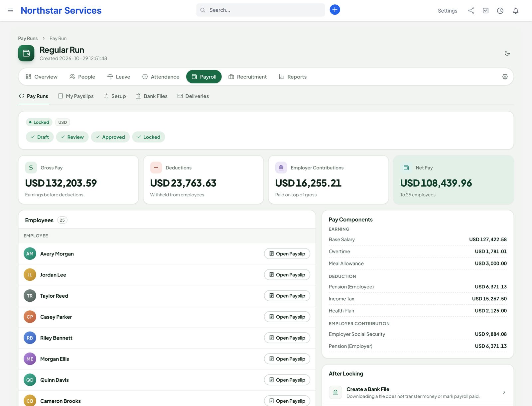Click the Income Tax row
532x406 pixels.
coord(418,299)
